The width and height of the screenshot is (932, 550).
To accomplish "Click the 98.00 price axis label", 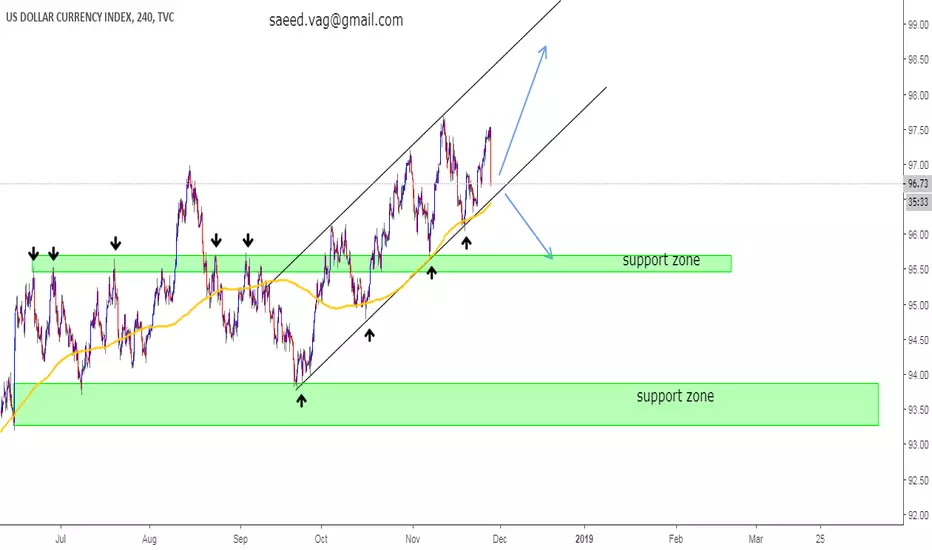I will 917,95.
